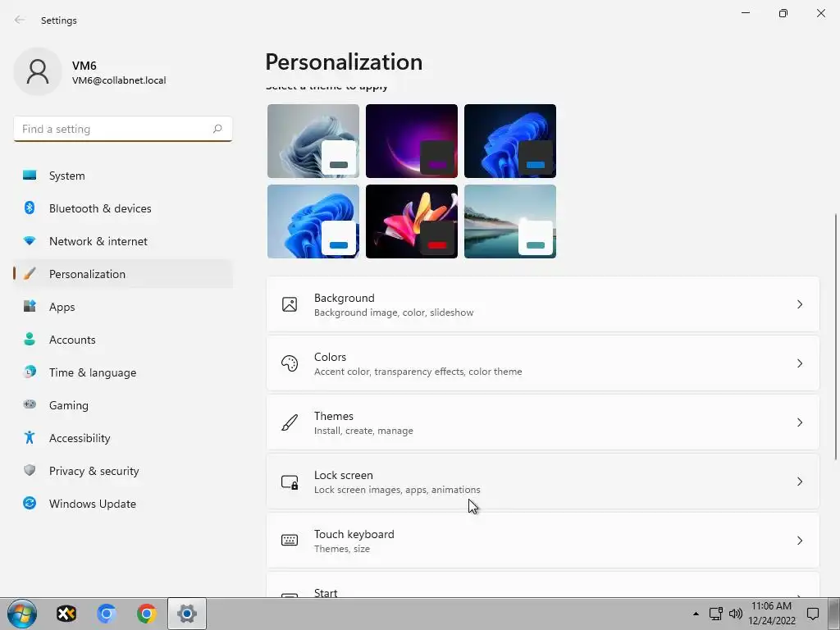Click the Network & internet wifi icon
840x630 pixels.
coord(30,241)
